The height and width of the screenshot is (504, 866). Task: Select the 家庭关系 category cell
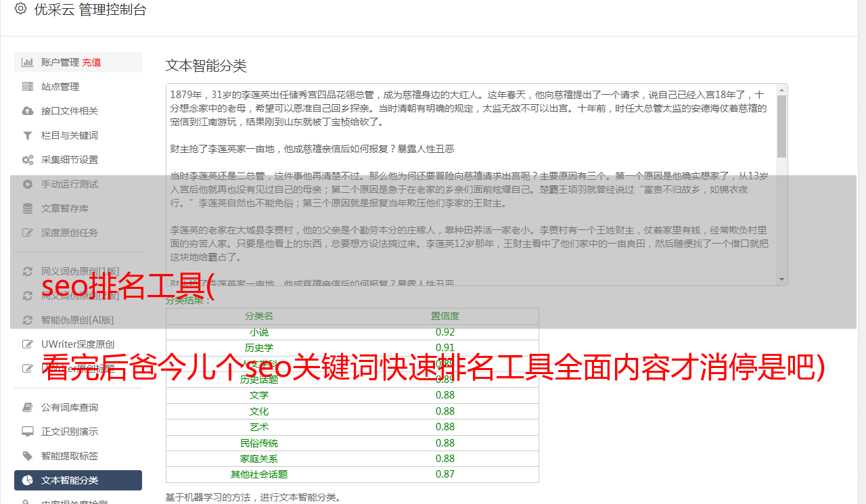pyautogui.click(x=259, y=459)
